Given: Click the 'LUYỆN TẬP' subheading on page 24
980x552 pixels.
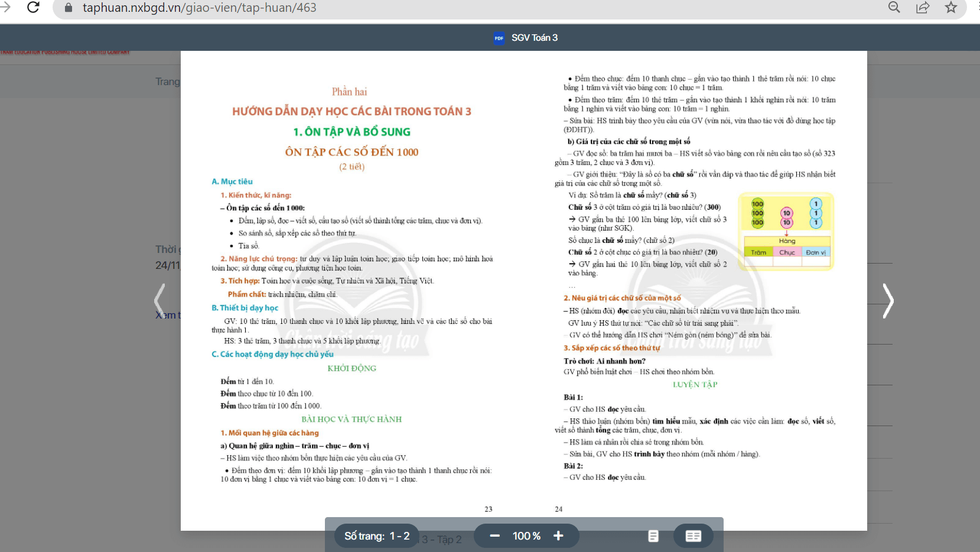Looking at the screenshot, I should pyautogui.click(x=695, y=384).
